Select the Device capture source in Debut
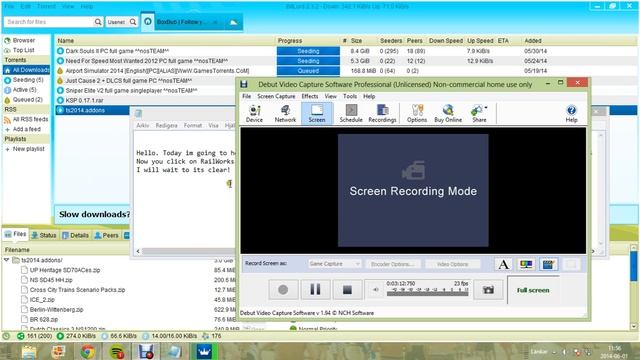The image size is (640, 360). [254, 113]
